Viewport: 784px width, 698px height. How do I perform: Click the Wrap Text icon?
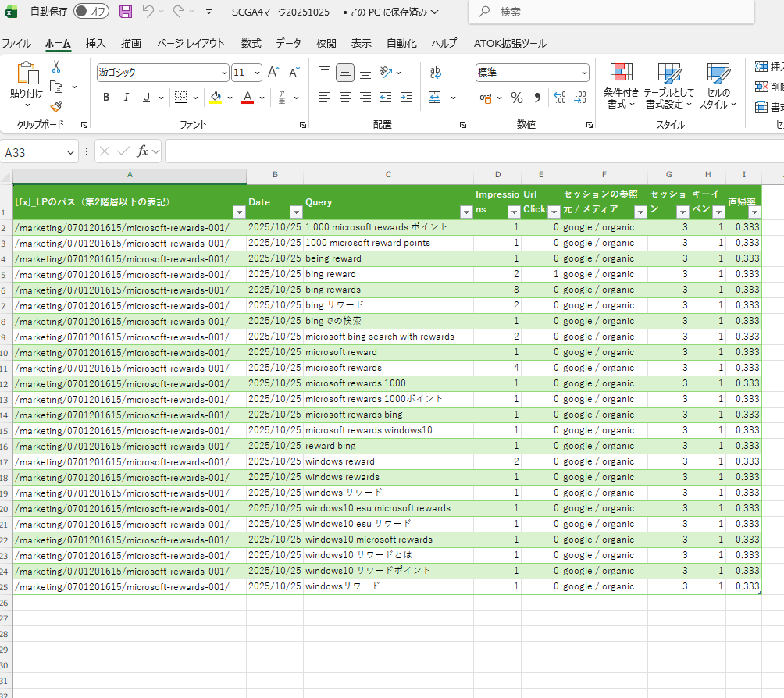pos(436,73)
